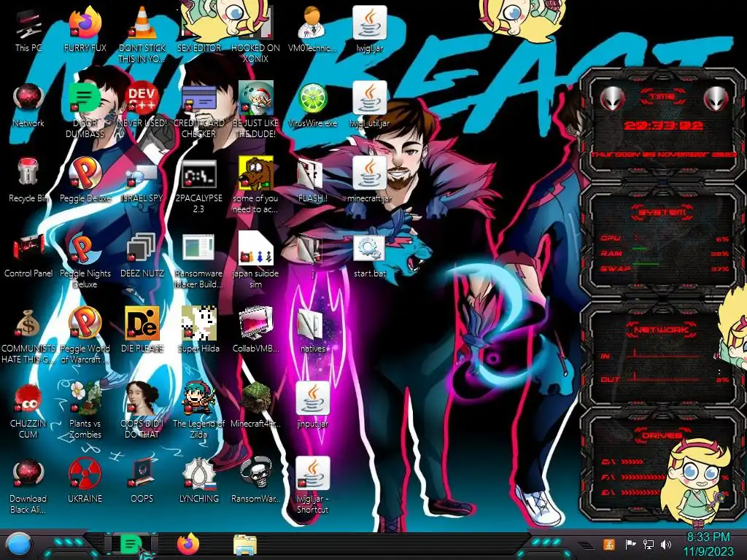
Task: Select the DFOR DUMBASS green icon
Action: coord(85,98)
